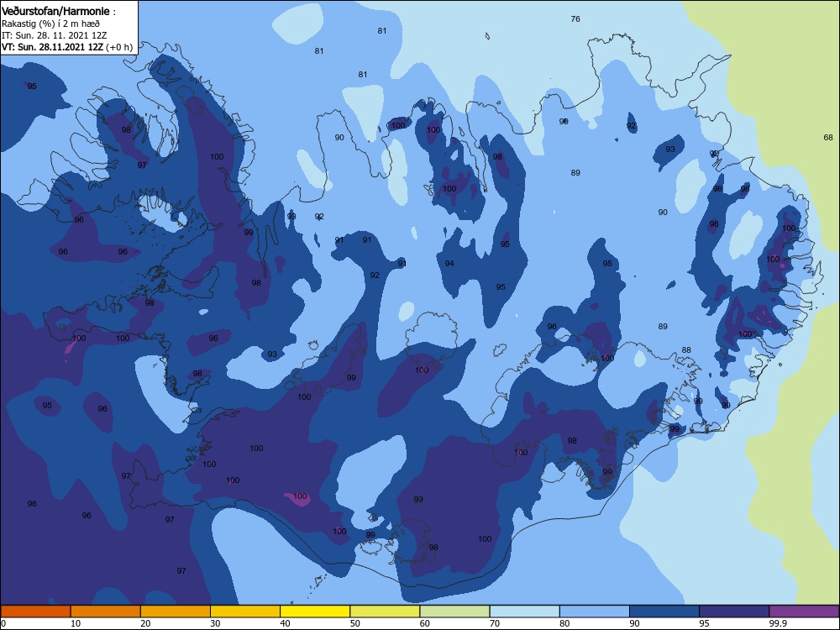Click the Veðurstofan/Harmonie title text
Viewport: 840px width, 630px height.
[55, 11]
